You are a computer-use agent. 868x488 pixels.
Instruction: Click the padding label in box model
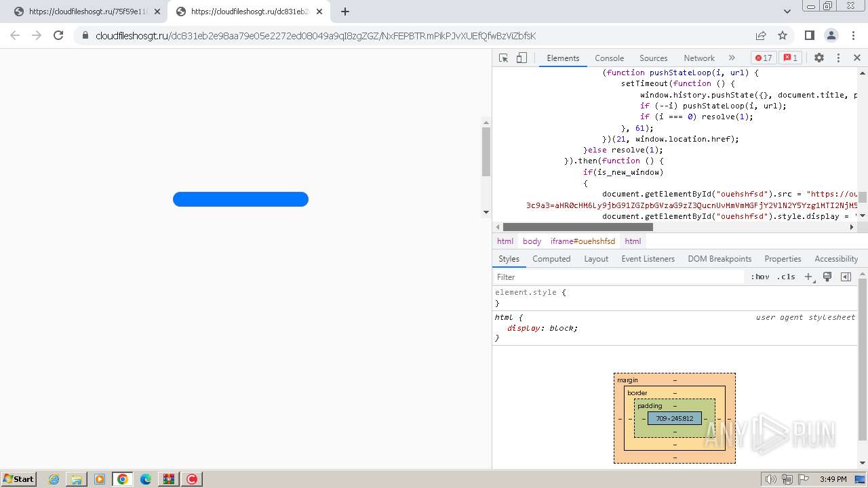click(x=650, y=406)
